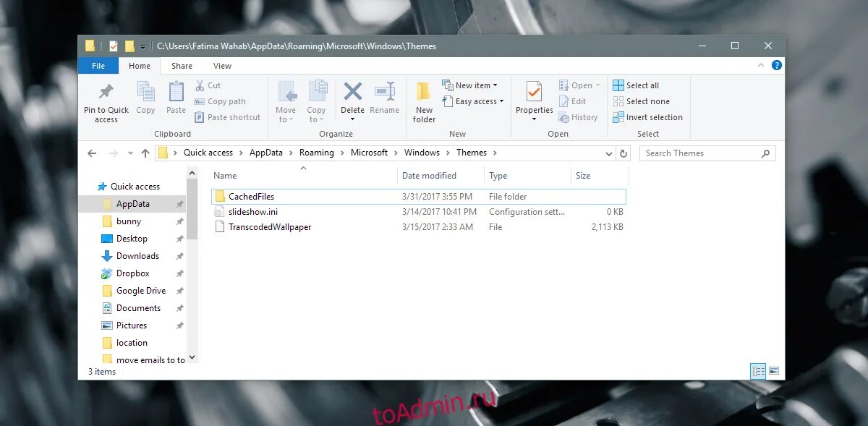Screen dimensions: 868x426
Task: Open Google Drive in navigation pane
Action: point(141,291)
